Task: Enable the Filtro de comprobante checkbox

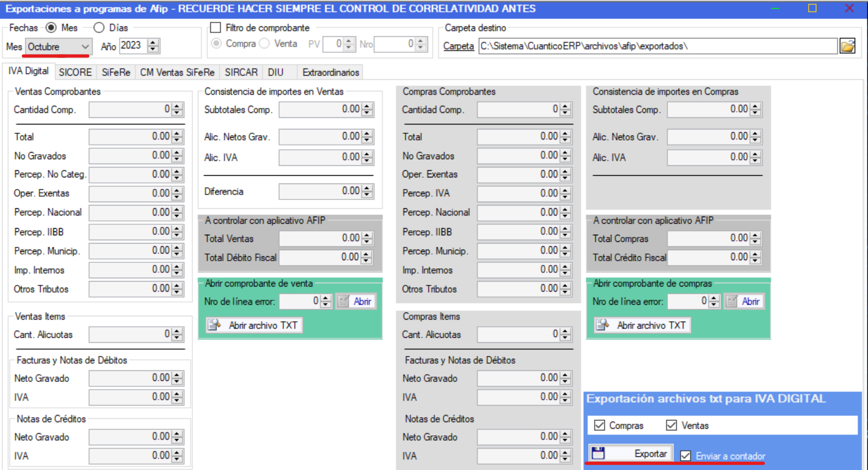Action: click(x=216, y=28)
